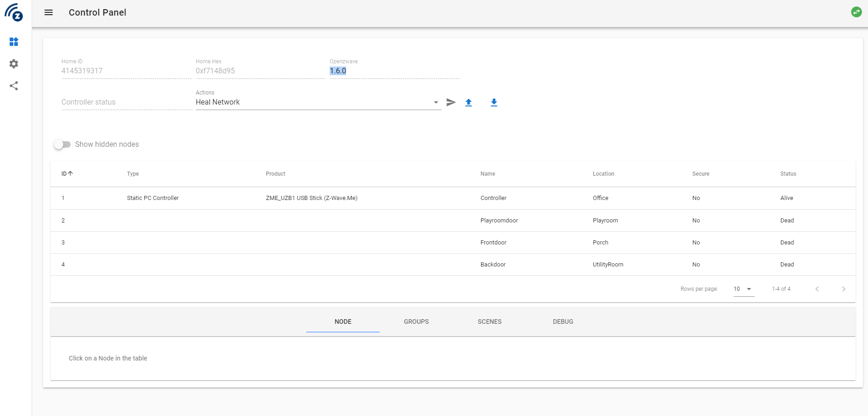Sort nodes by ID column header
The height and width of the screenshot is (416, 868).
pos(67,174)
